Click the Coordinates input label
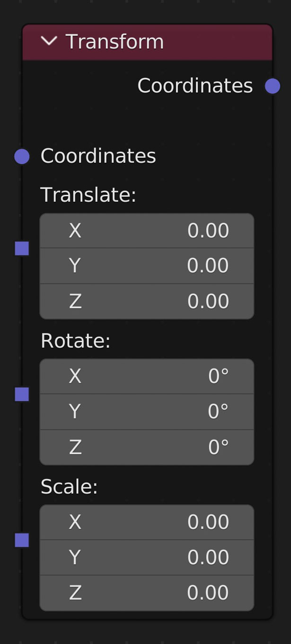The height and width of the screenshot is (644, 291). tap(98, 156)
